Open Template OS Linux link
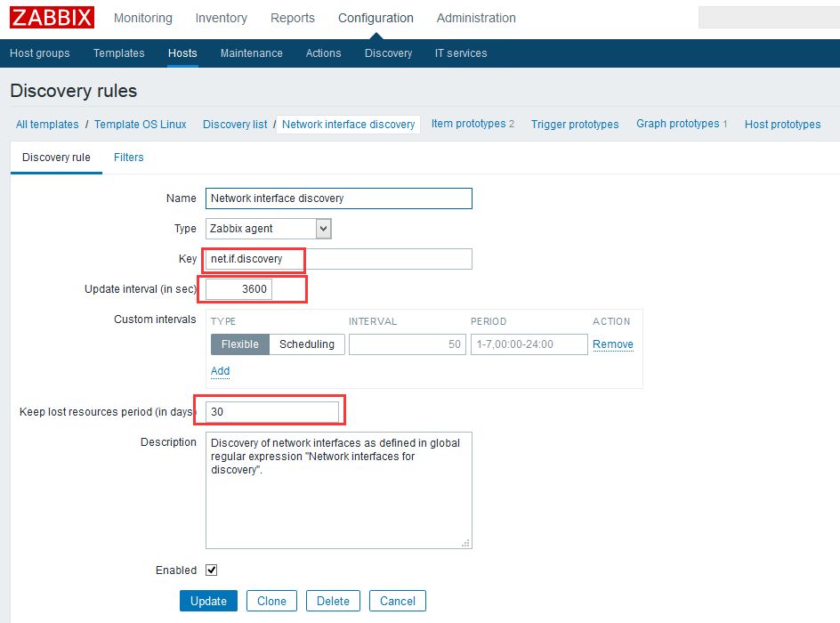This screenshot has height=623, width=840. (141, 125)
